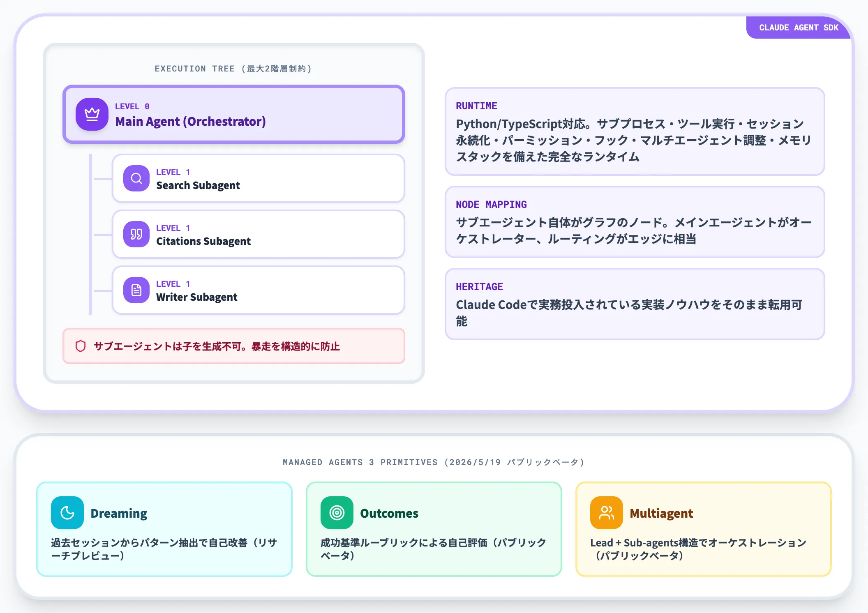
Task: Click the magnifier icon on Search Subagent
Action: click(136, 178)
